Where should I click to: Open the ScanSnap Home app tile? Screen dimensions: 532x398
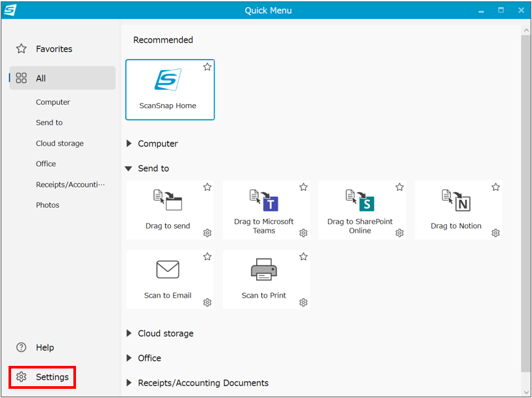tap(169, 90)
